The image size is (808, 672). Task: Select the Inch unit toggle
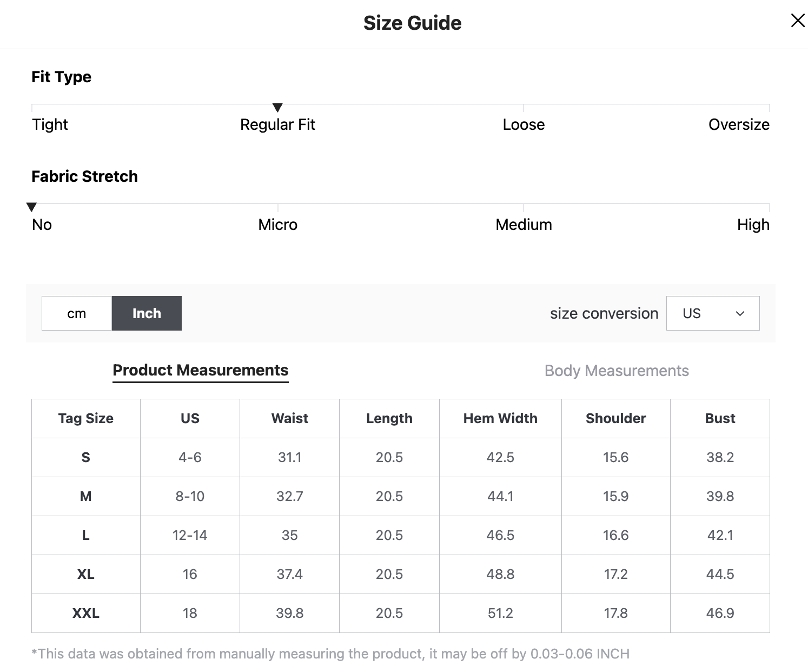(147, 313)
